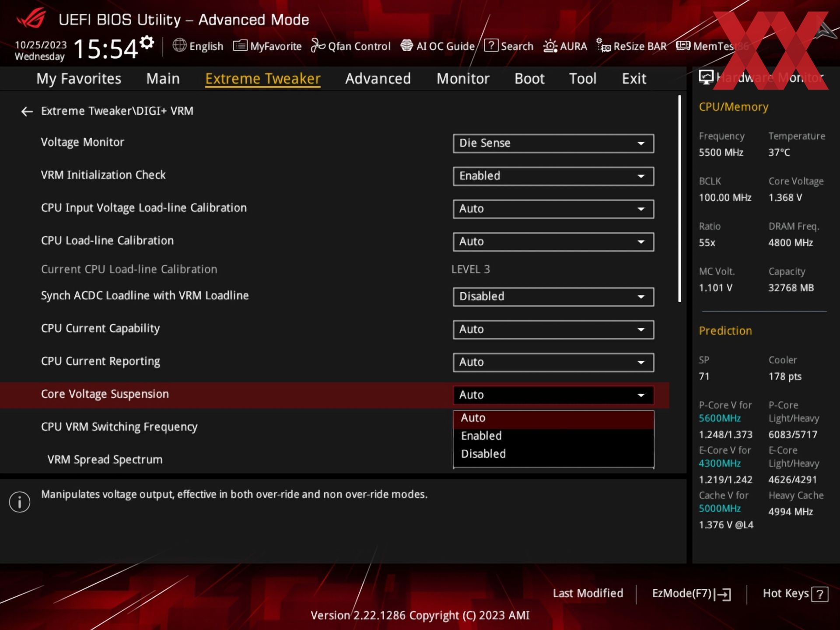
Task: Click the 4800 MHz DRAM frequency
Action: [x=791, y=243]
